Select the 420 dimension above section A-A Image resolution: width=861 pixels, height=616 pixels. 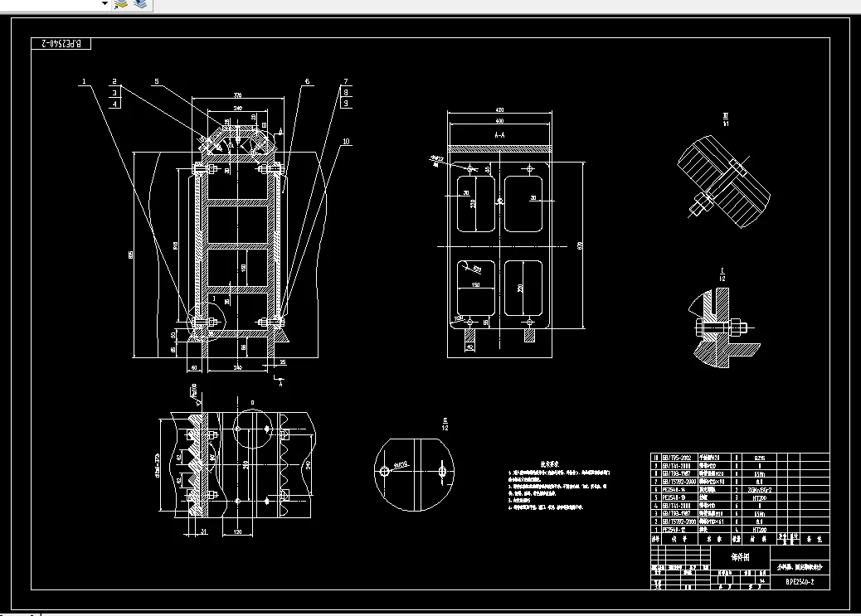tap(499, 110)
